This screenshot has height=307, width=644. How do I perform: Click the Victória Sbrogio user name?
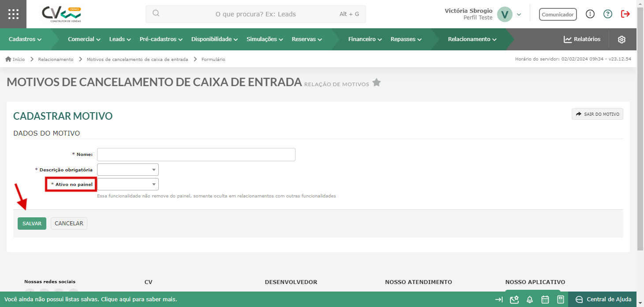pos(468,11)
